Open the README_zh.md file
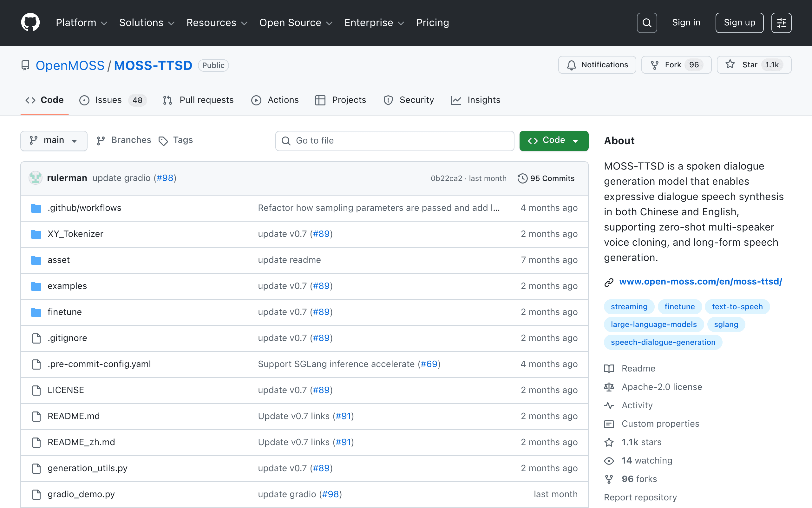 pos(81,442)
